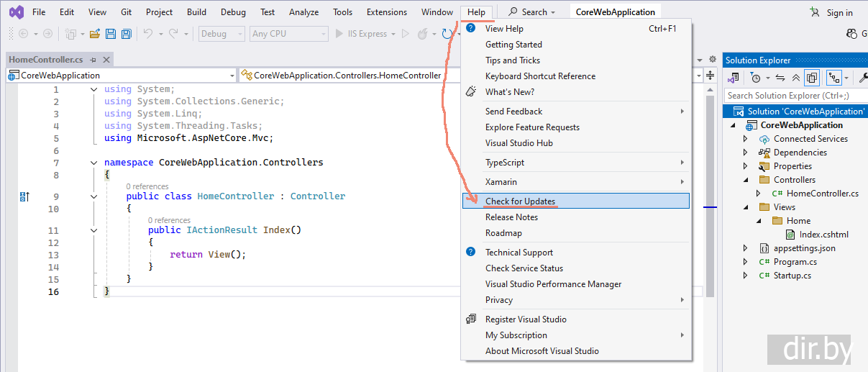Click the Hot Reload flame icon

point(423,34)
